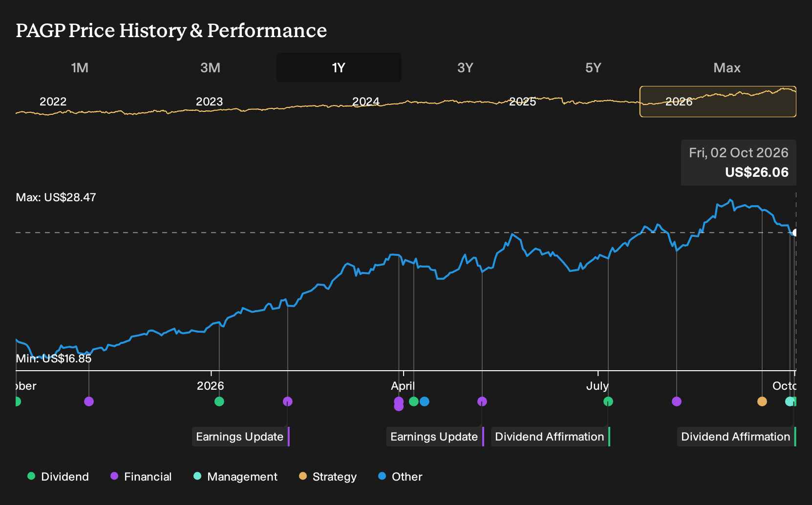
Task: Jump to 2024 in the overview timeline
Action: coord(366,102)
